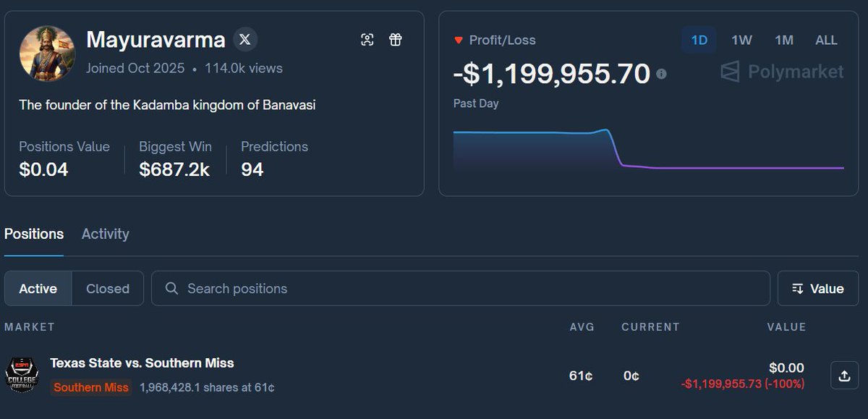The height and width of the screenshot is (419, 868).
Task: Click the MARKET column header
Action: [30, 327]
